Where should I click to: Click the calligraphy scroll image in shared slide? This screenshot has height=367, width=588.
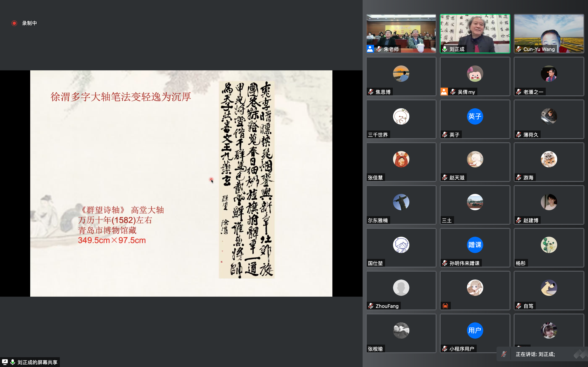pos(247,180)
